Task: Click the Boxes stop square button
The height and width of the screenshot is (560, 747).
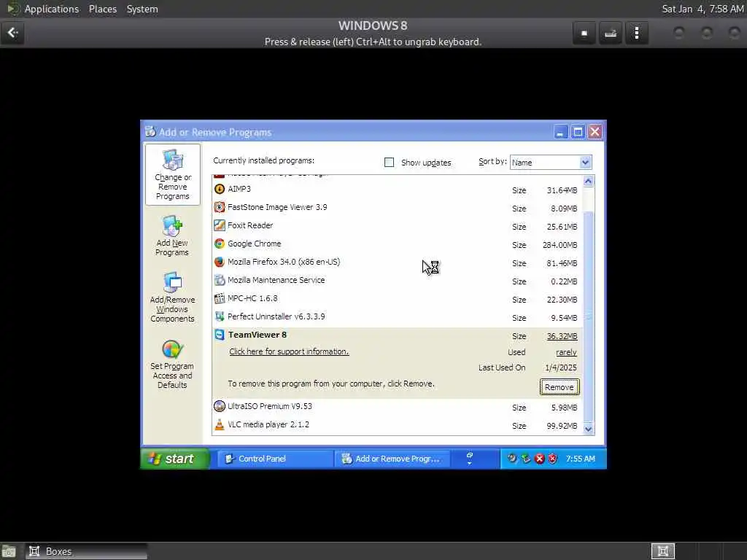Action: pyautogui.click(x=584, y=33)
